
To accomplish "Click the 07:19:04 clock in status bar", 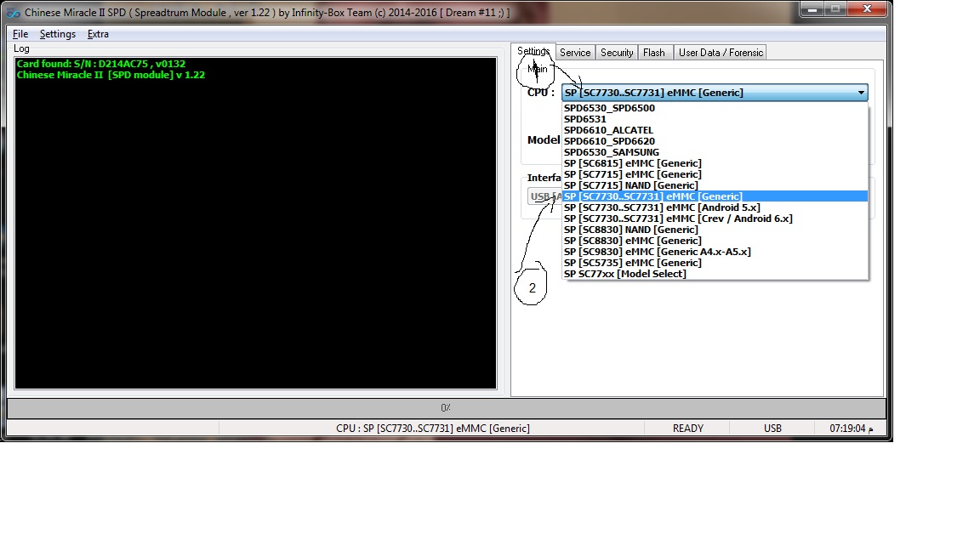I will coord(851,429).
